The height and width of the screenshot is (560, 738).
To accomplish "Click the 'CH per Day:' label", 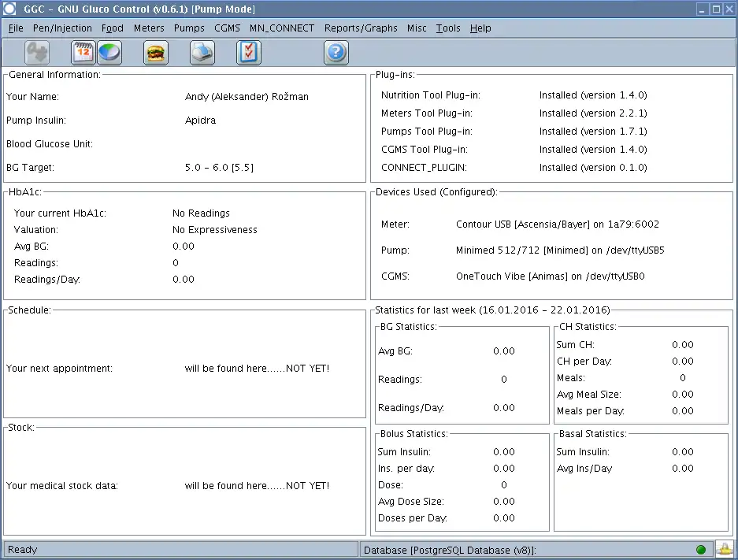I will tap(584, 362).
